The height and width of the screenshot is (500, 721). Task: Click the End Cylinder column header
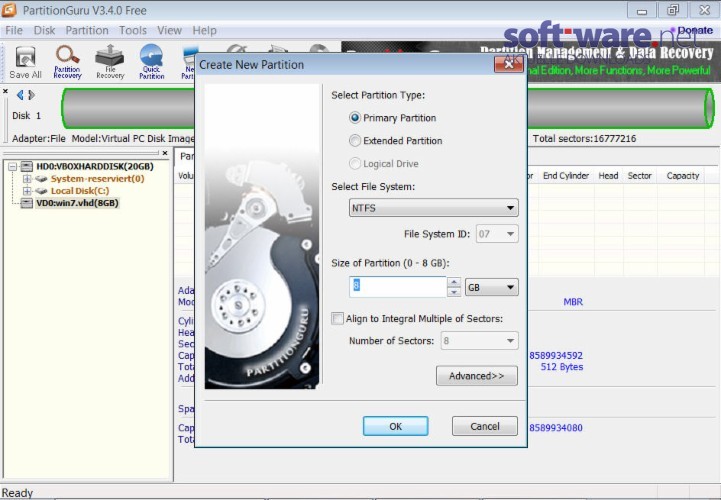(566, 176)
